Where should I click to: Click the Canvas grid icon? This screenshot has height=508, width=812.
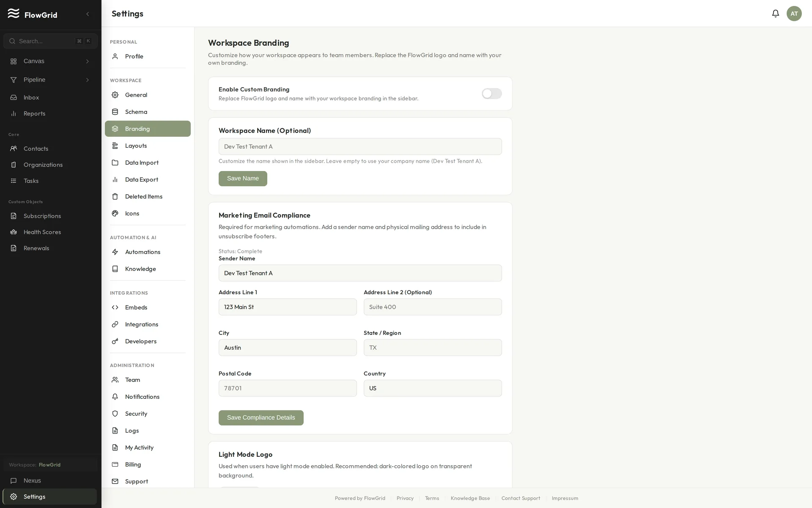(x=14, y=61)
